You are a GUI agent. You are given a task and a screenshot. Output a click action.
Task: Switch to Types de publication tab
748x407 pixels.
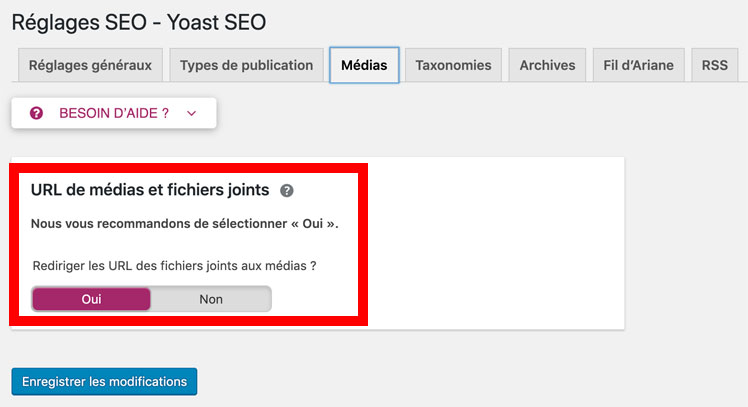click(246, 65)
